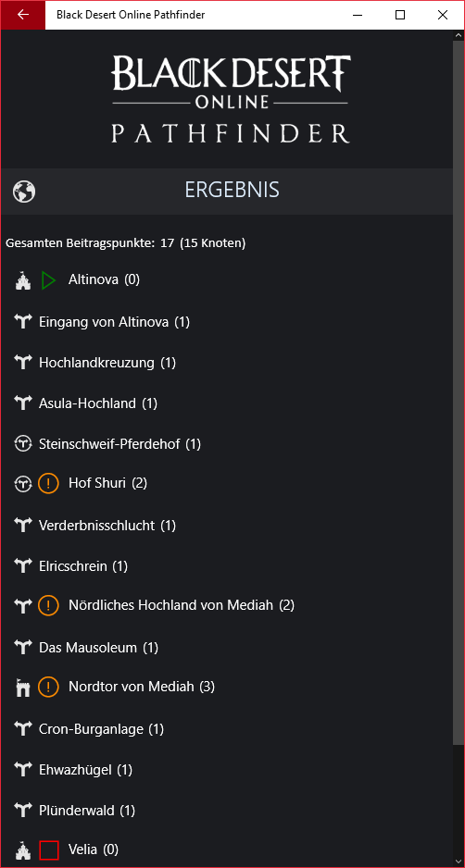The height and width of the screenshot is (868, 465).
Task: Go back using the red arrow button
Action: click(23, 15)
